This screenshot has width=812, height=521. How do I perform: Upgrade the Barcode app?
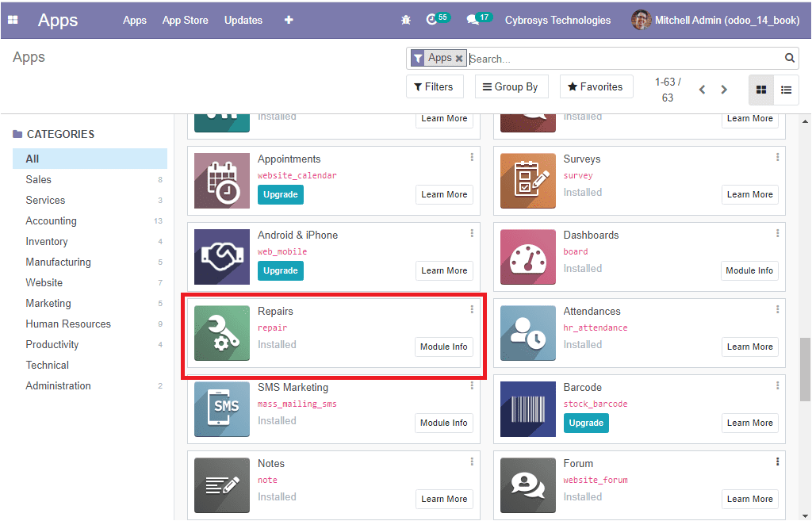pos(586,423)
